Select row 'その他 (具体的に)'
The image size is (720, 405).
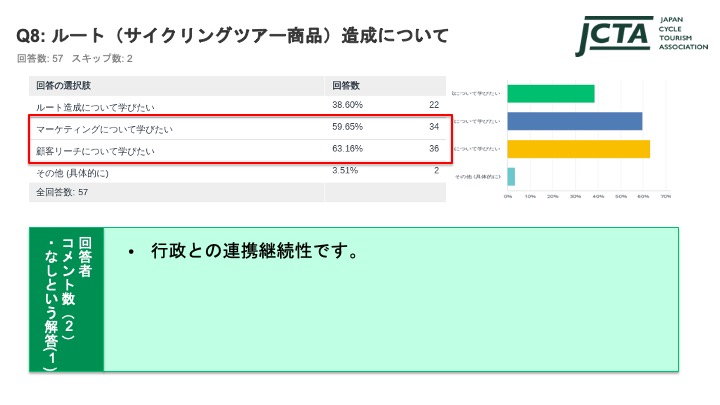click(237, 172)
